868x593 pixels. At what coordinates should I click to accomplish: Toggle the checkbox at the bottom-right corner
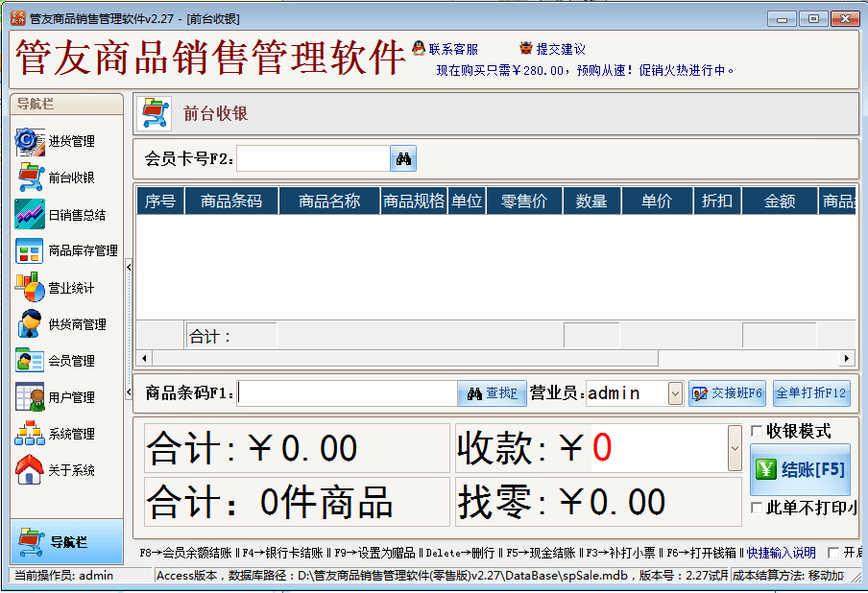pos(832,553)
